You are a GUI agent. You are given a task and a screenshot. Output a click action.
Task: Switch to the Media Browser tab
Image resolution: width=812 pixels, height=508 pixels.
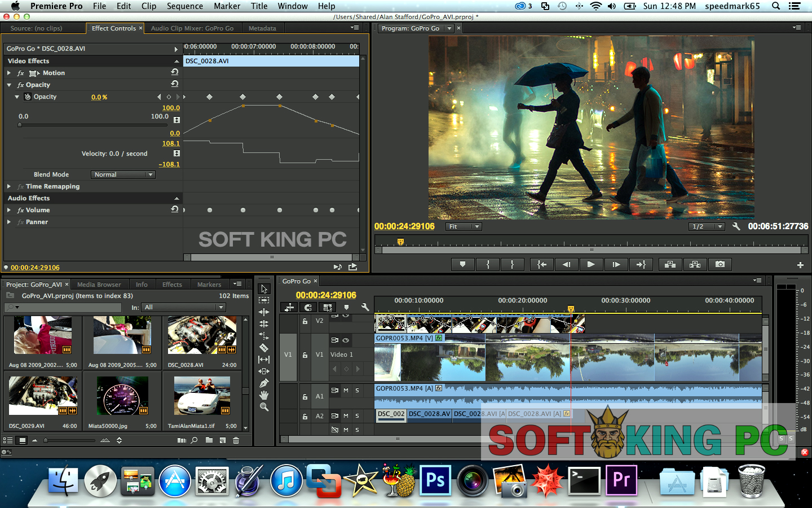[x=99, y=284]
